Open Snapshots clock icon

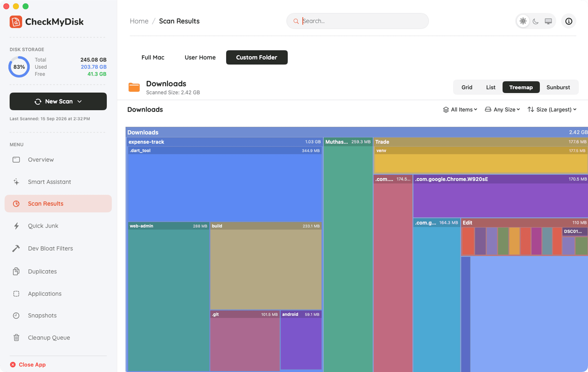(x=16, y=315)
